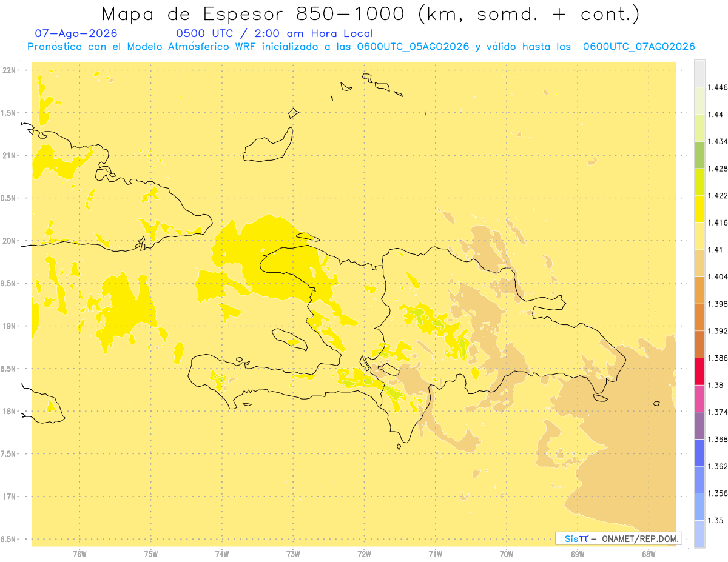
Task: Select the dark green legend swatch
Action: [x=699, y=155]
